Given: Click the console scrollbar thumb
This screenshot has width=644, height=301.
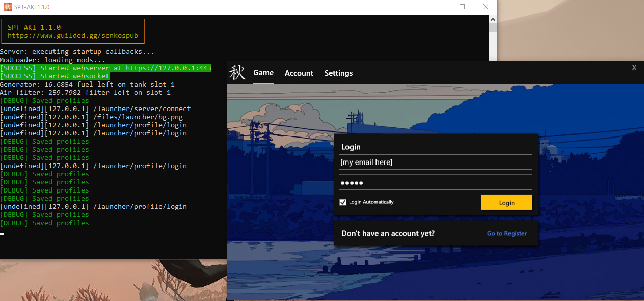Looking at the screenshot, I should (x=493, y=28).
